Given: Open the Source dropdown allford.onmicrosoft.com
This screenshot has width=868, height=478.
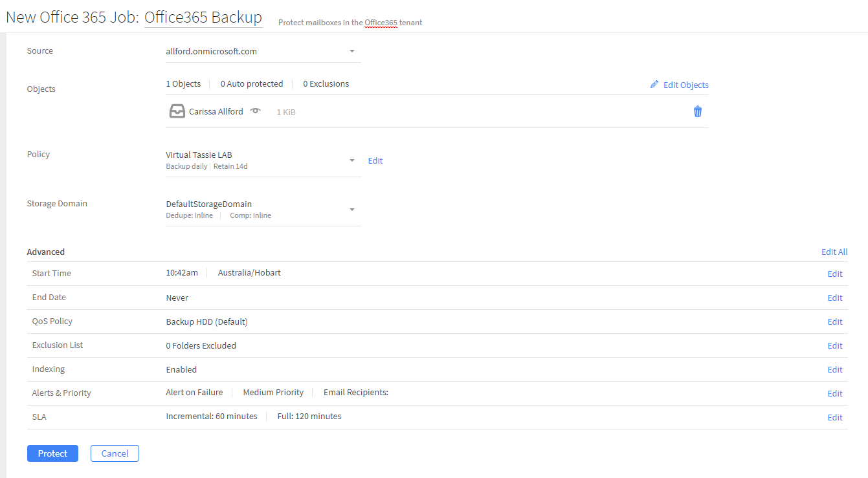Looking at the screenshot, I should point(263,51).
